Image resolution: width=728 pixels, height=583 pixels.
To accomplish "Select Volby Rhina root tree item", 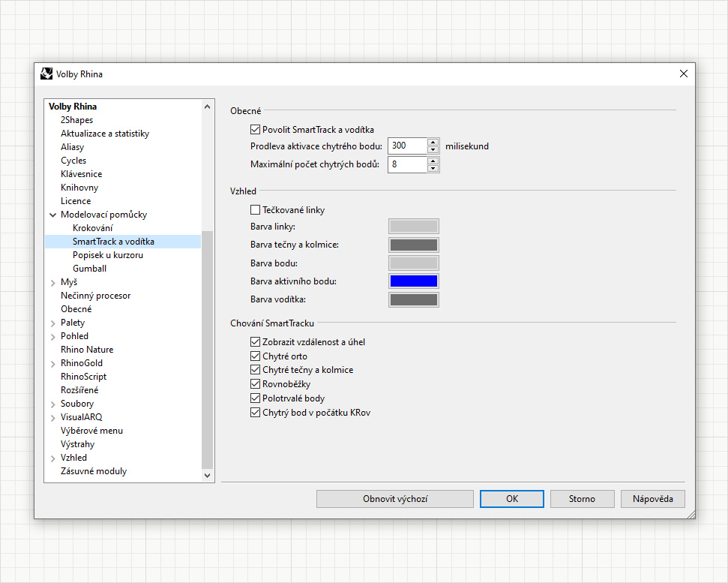I will pos(73,107).
